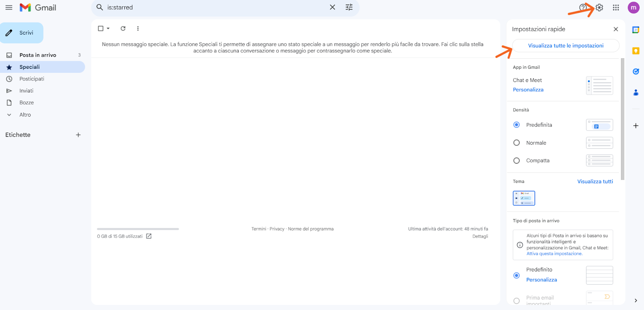Click the '0 GB di 15 GB utilizzati' text

pos(120,236)
